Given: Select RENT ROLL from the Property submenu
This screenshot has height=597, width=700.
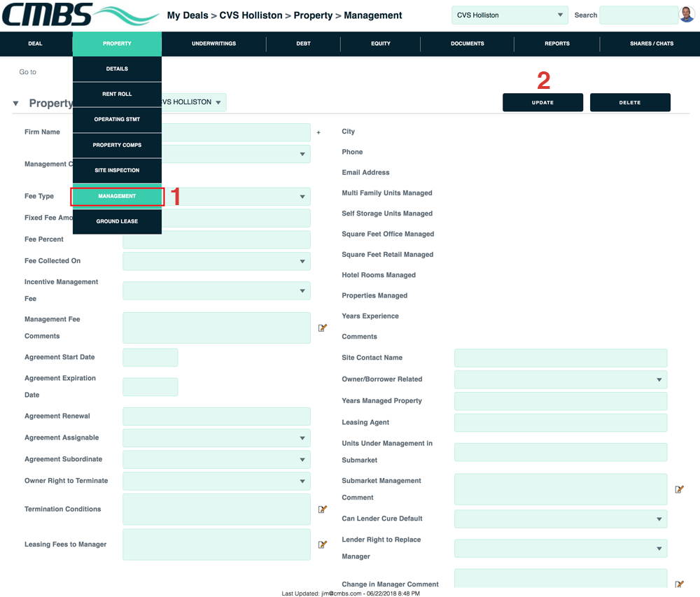Looking at the screenshot, I should tap(117, 94).
